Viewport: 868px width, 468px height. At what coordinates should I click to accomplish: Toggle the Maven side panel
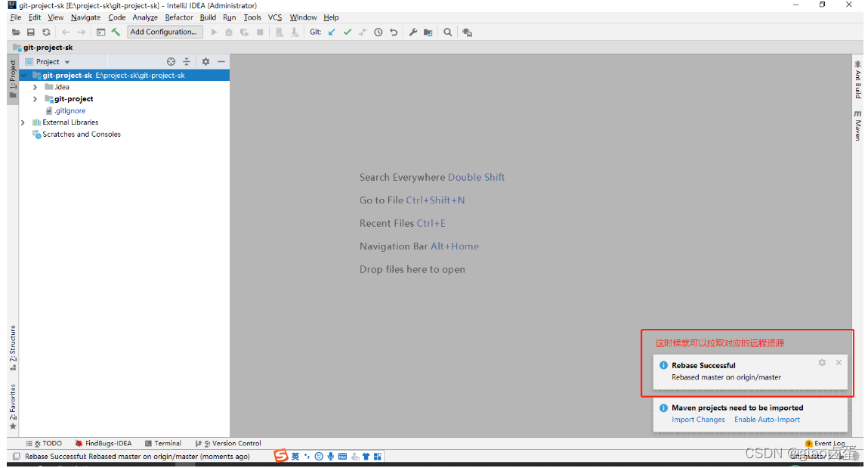[x=857, y=126]
